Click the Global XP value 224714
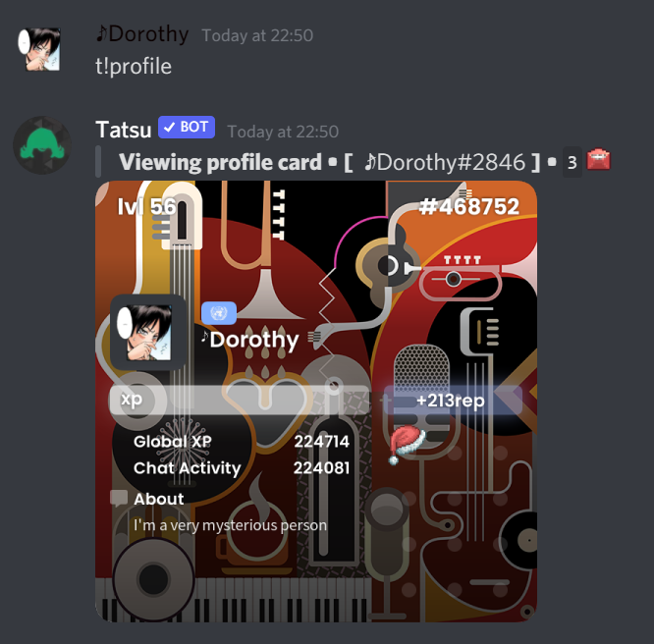 pos(321,442)
